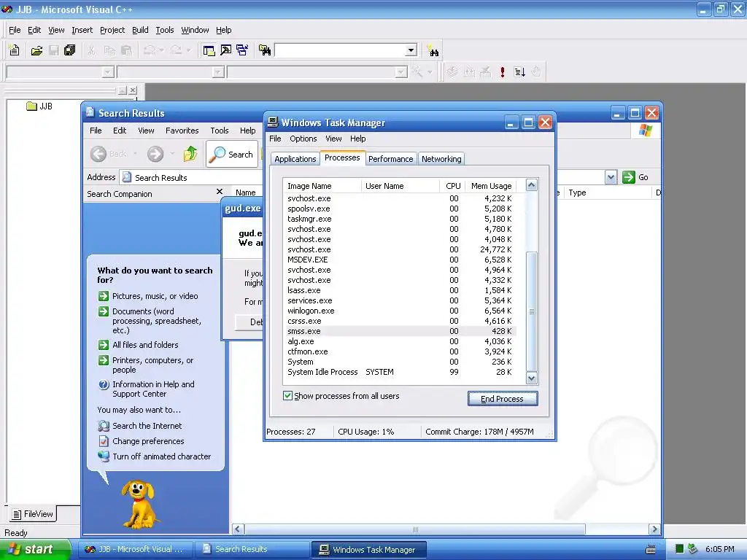Switch to JJB - Microsoft Visual taskbar button

[x=136, y=550]
